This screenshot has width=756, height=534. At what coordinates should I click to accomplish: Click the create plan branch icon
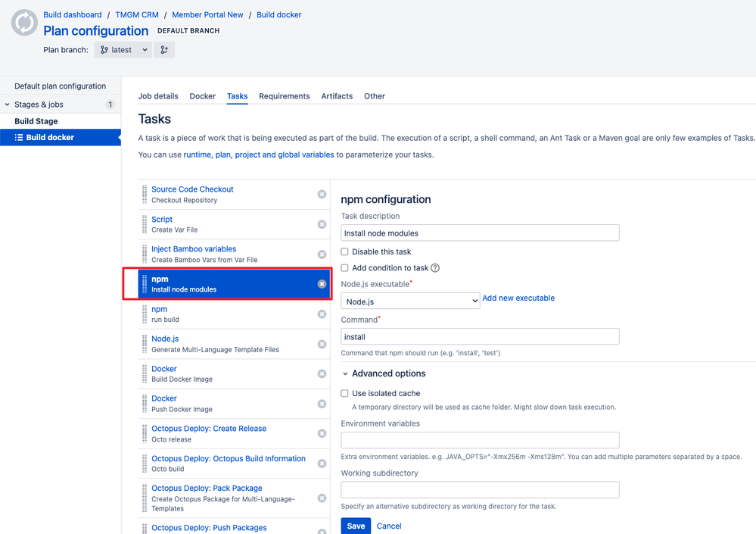coord(164,50)
